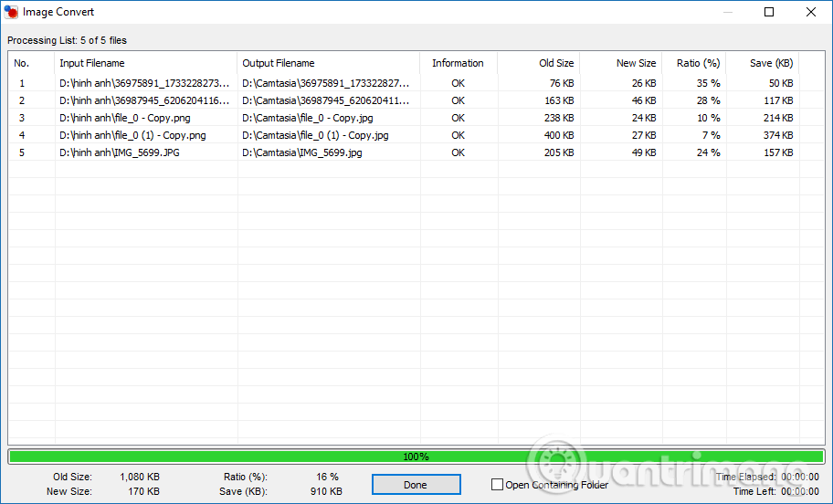Sort by Input Filename column header
The width and height of the screenshot is (833, 504).
(x=92, y=63)
